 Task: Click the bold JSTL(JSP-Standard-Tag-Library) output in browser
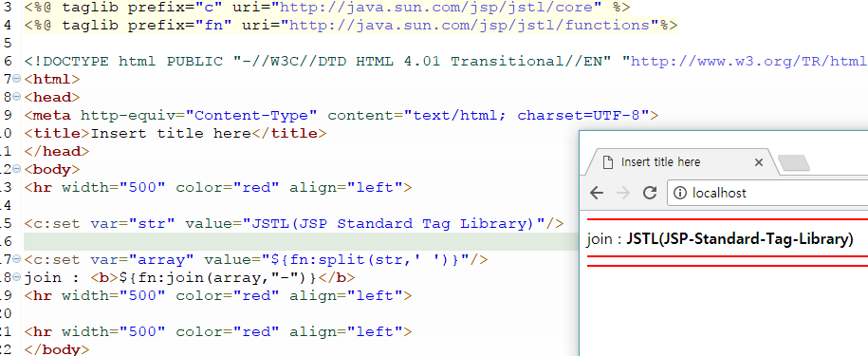(x=740, y=239)
